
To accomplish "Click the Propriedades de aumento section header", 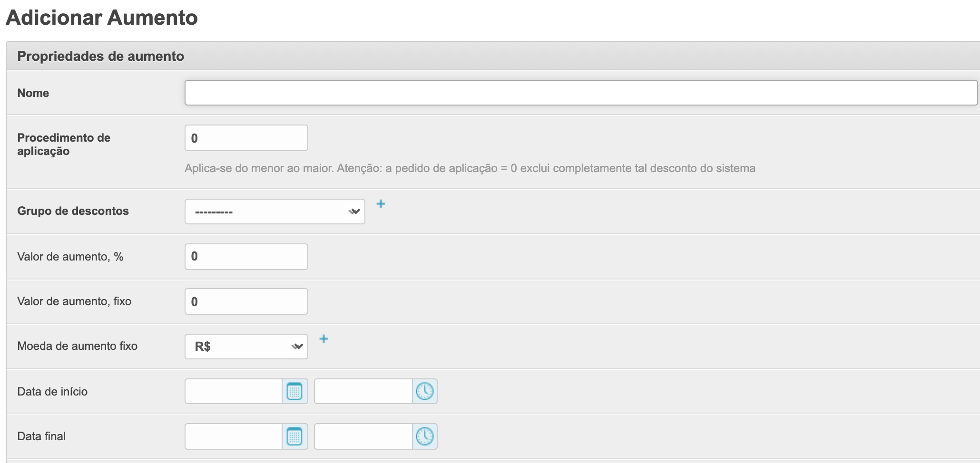I will click(100, 56).
